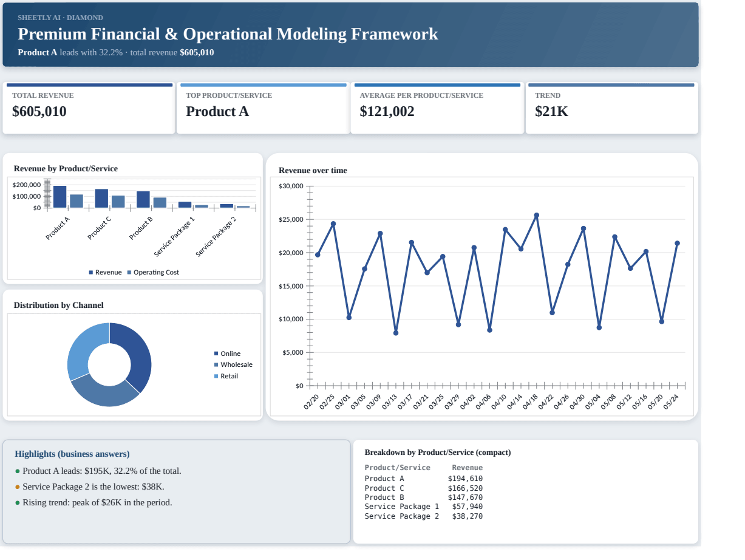Select the Wholesale legend label

236,364
